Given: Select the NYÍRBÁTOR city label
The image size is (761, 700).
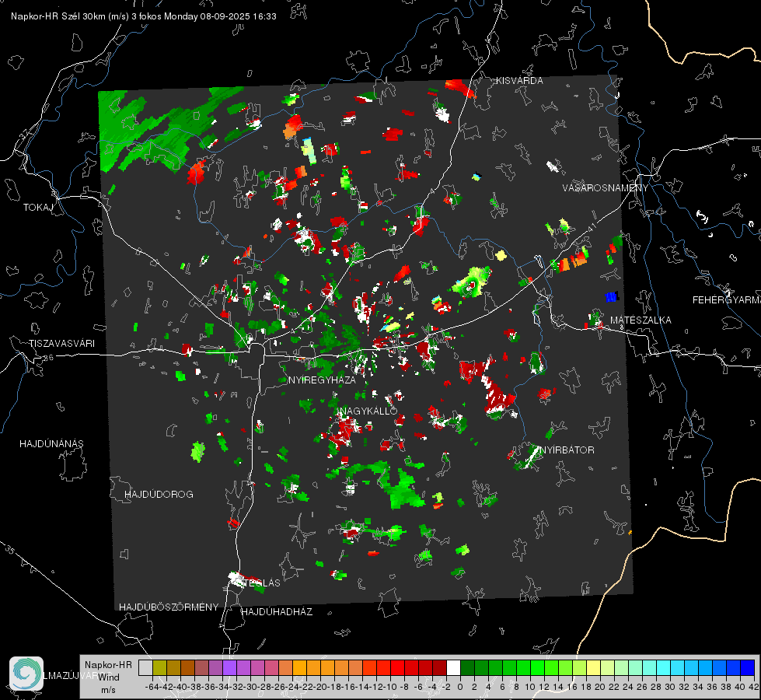Looking at the screenshot, I should pos(567,450).
